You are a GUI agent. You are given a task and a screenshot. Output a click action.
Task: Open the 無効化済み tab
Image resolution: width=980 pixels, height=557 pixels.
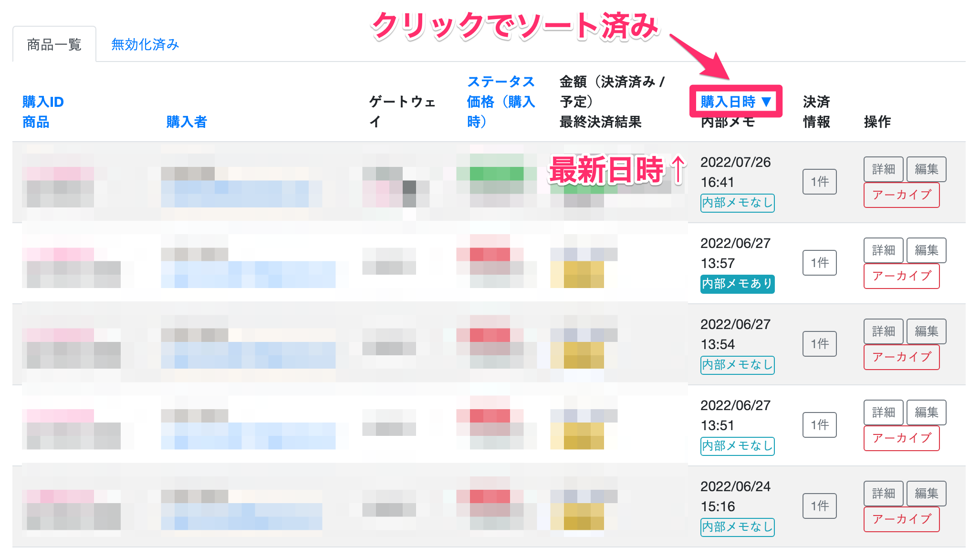tap(145, 44)
